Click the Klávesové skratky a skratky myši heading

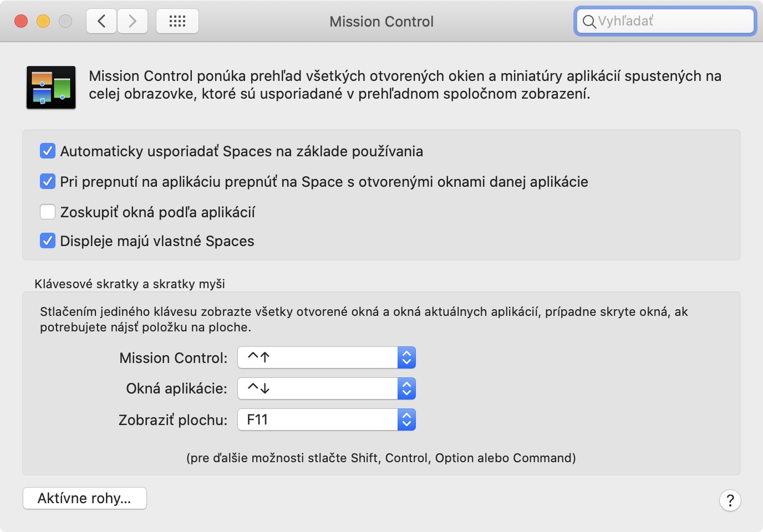(x=130, y=284)
